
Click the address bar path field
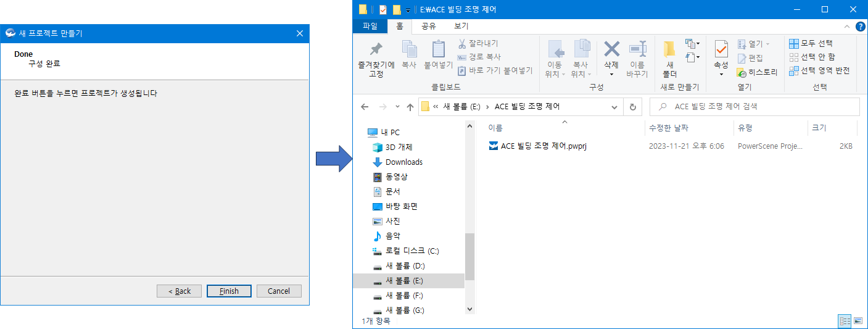click(521, 107)
